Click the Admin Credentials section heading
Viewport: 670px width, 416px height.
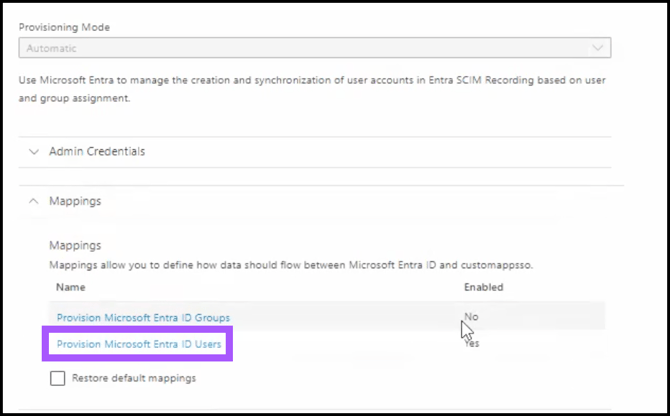tap(97, 152)
